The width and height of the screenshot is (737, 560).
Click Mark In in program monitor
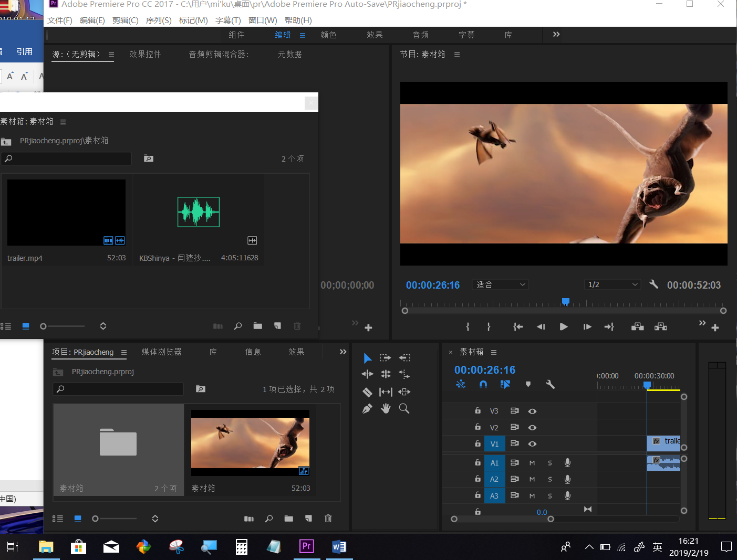tap(468, 326)
